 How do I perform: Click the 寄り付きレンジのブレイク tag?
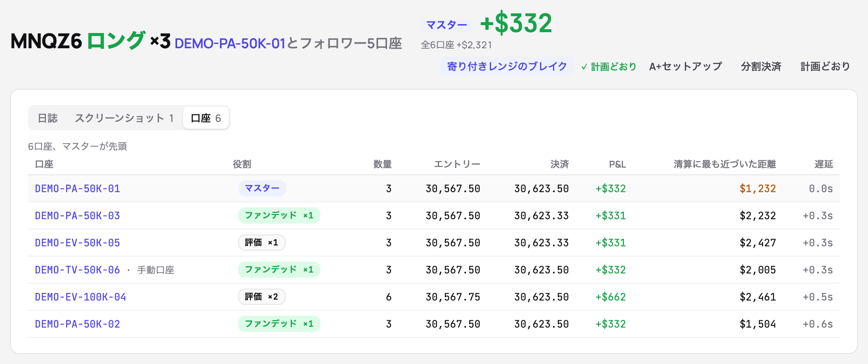[x=507, y=66]
